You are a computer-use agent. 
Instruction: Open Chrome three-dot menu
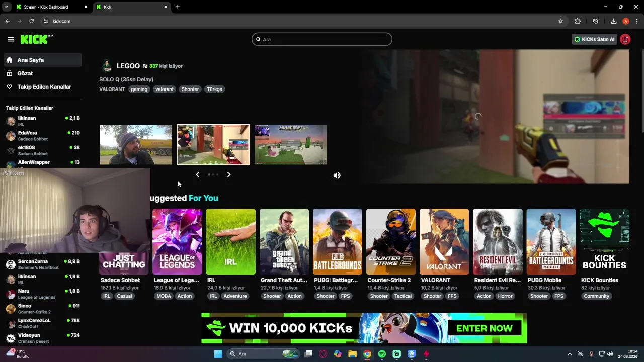pyautogui.click(x=637, y=21)
